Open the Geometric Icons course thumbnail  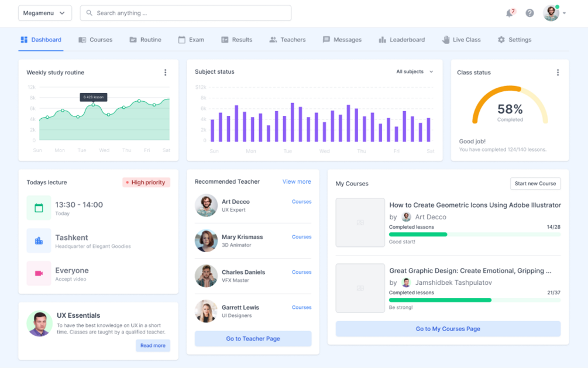[360, 222]
